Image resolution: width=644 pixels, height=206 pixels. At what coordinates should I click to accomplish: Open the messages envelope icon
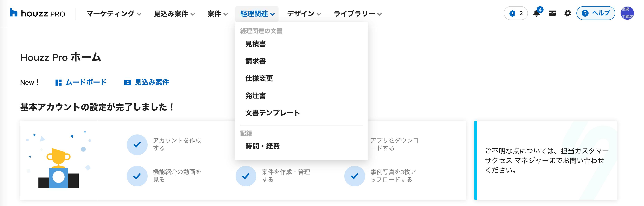point(552,13)
